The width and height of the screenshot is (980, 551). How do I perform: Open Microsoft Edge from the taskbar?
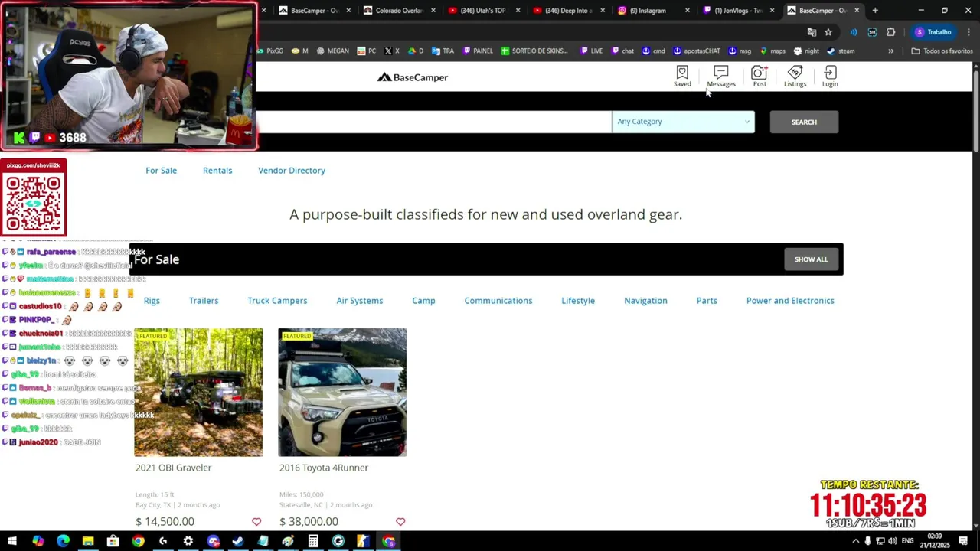point(63,541)
